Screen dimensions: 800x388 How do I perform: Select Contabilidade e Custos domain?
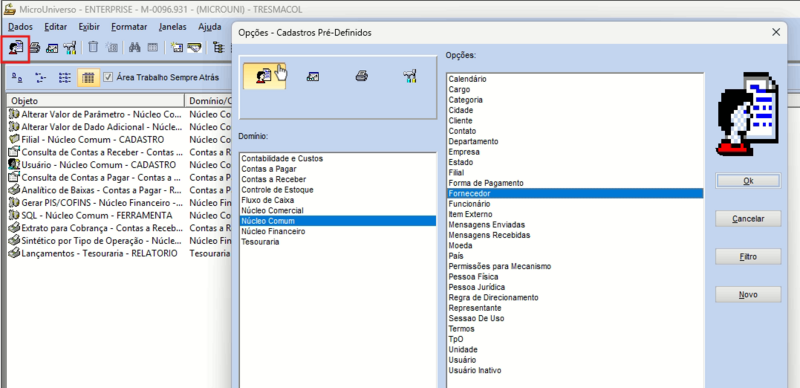click(338, 158)
